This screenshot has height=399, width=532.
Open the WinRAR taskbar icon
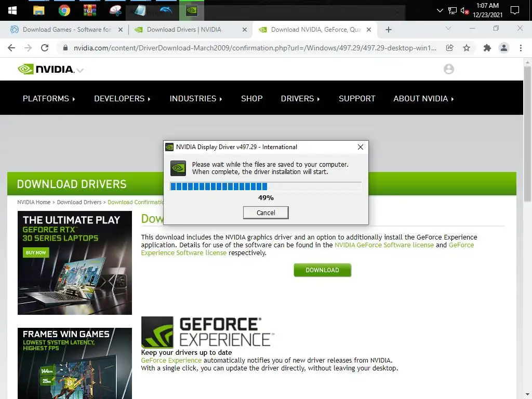click(x=90, y=10)
